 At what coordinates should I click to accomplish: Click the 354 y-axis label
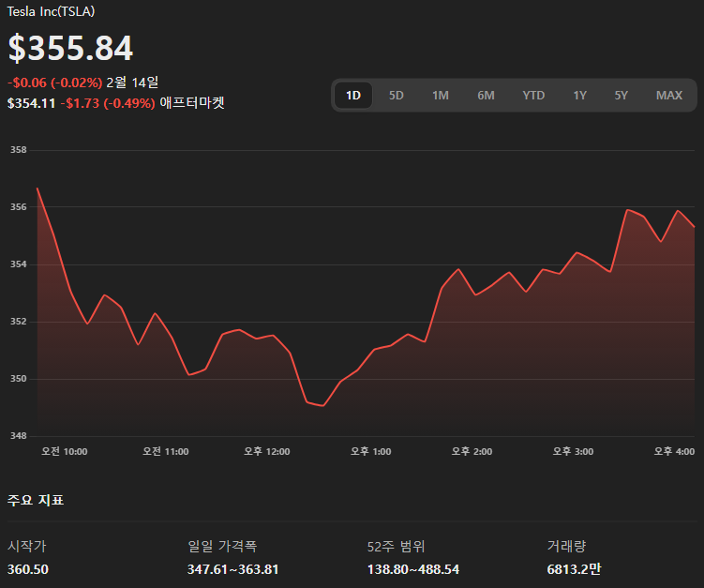(x=19, y=264)
